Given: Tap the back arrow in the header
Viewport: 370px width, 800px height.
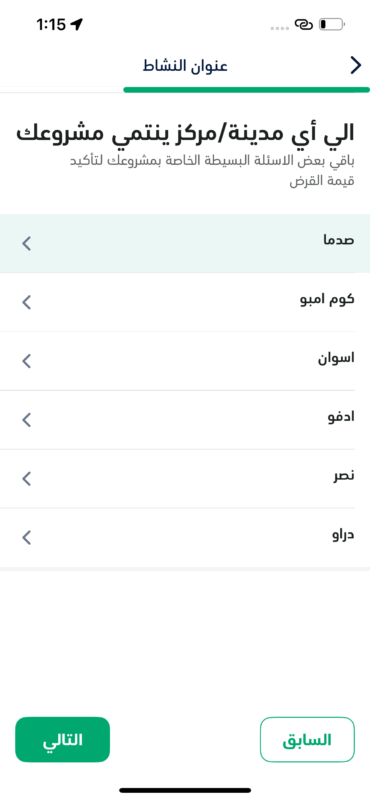Looking at the screenshot, I should click(x=356, y=66).
